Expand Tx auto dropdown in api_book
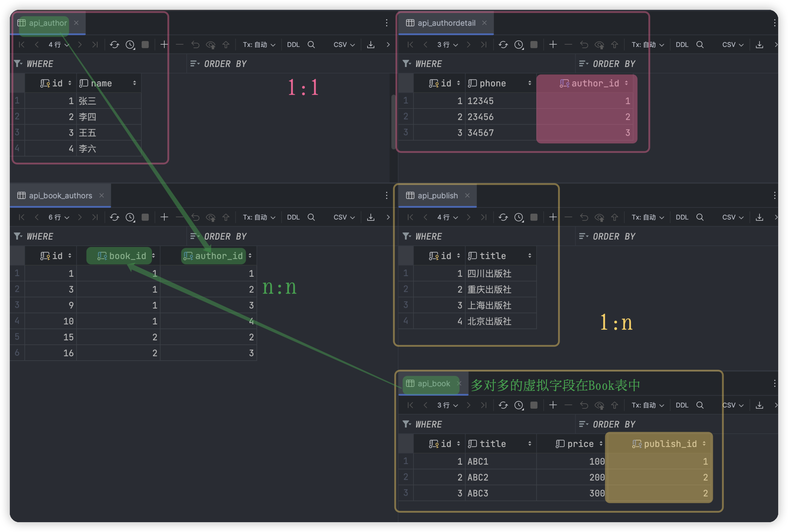This screenshot has width=788, height=532. point(648,405)
